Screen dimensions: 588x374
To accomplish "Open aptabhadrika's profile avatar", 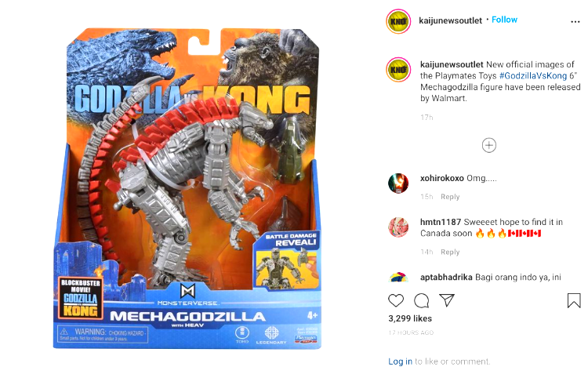I will click(x=398, y=277).
